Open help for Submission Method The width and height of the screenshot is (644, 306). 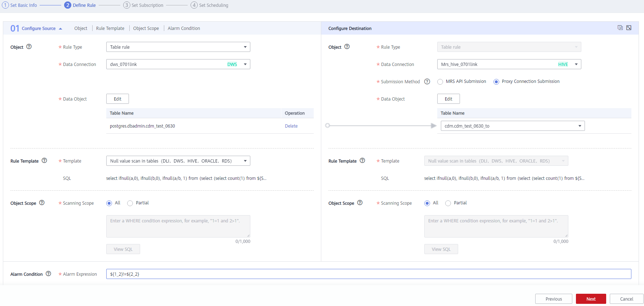click(x=427, y=81)
